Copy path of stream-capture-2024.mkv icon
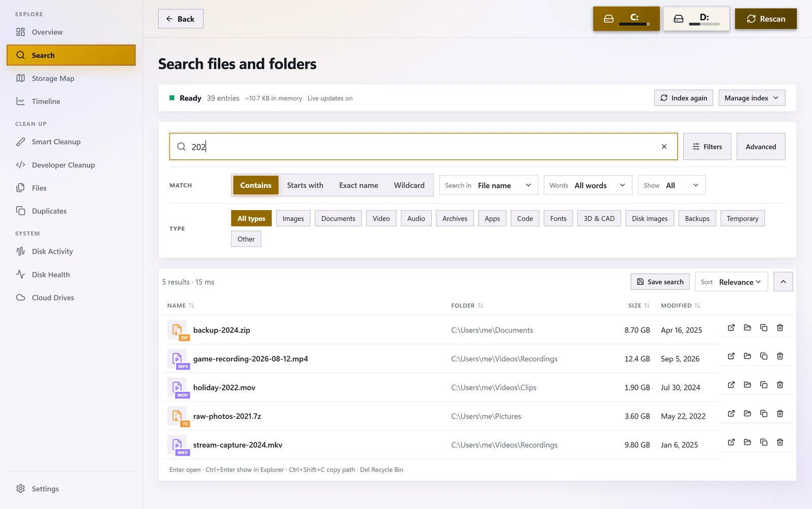This screenshot has height=509, width=812. point(764,443)
